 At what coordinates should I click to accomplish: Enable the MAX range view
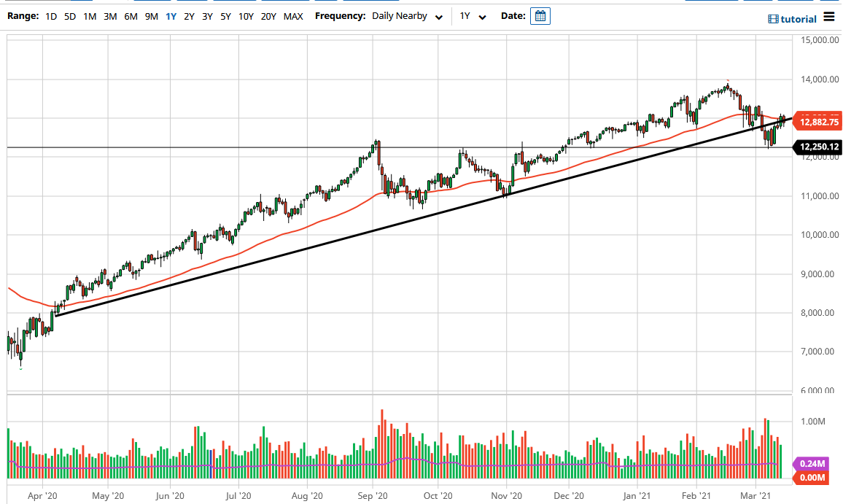click(292, 15)
